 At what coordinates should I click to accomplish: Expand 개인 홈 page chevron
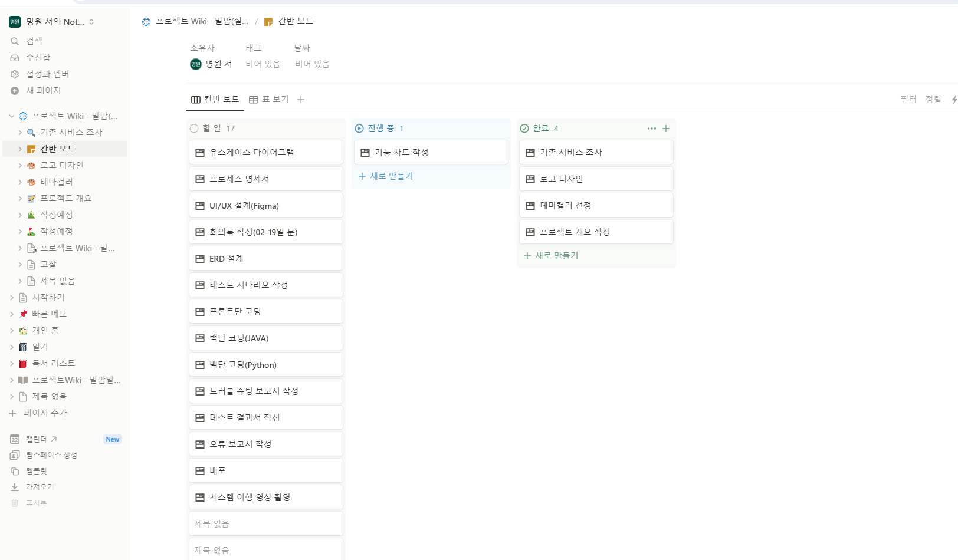[12, 331]
